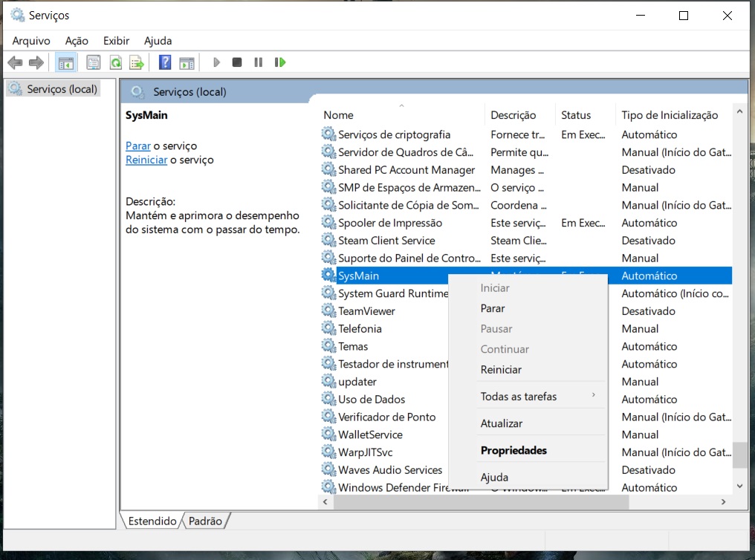Expand Todas as tarefas submenu
This screenshot has width=755, height=560.
click(x=528, y=397)
